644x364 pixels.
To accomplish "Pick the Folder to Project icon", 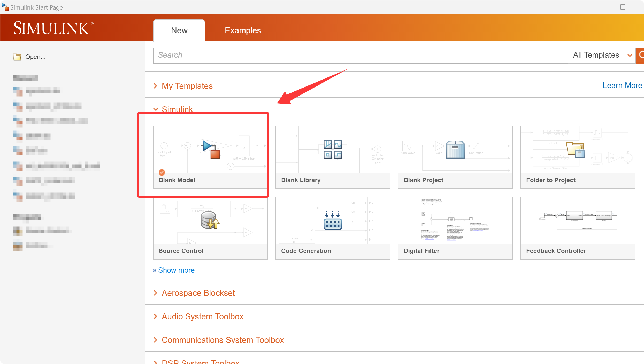I will click(575, 149).
